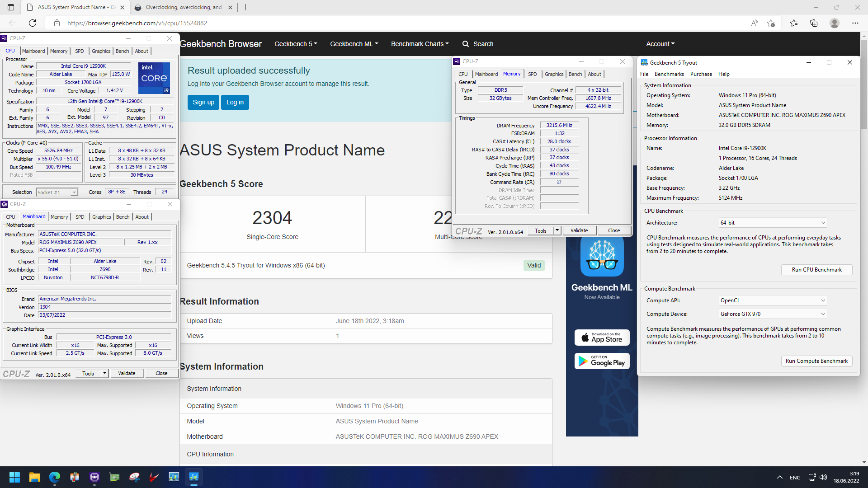Click the volume icon in system tray
This screenshot has width=868, height=488.
823,477
